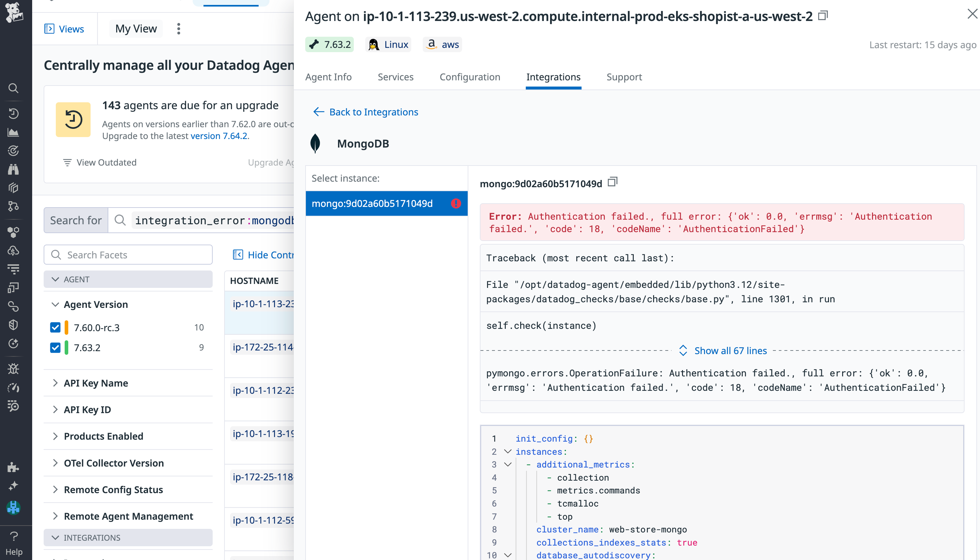
Task: Uncheck agent version 7.60.0-rc.3
Action: point(55,327)
